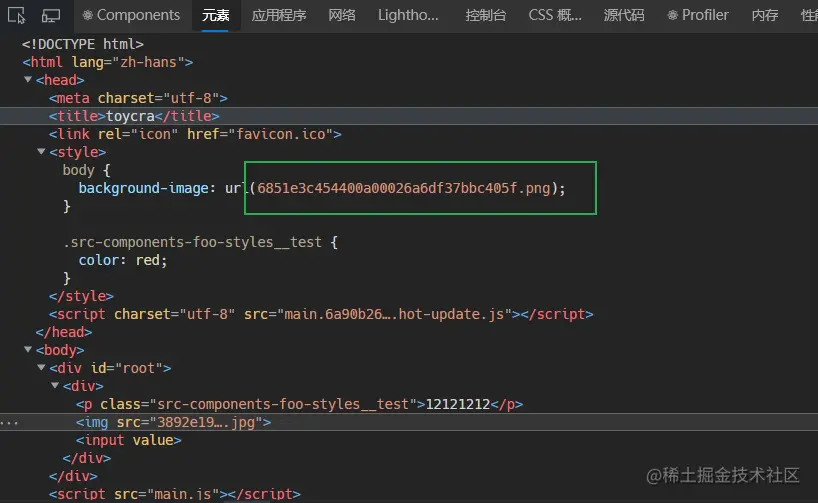818x503 pixels.
Task: Collapse the inner div node under root
Action: click(x=55, y=386)
